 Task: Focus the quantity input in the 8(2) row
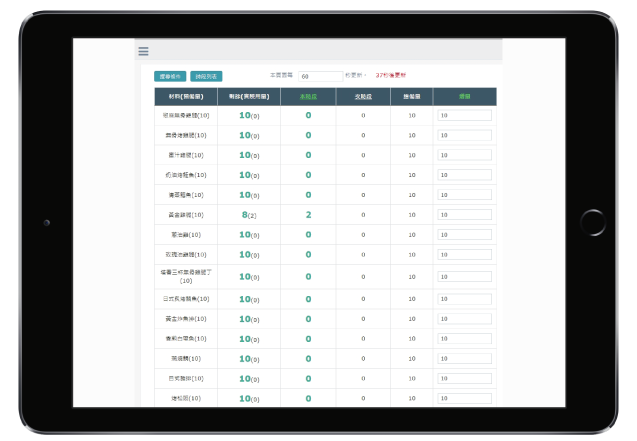[x=464, y=215]
